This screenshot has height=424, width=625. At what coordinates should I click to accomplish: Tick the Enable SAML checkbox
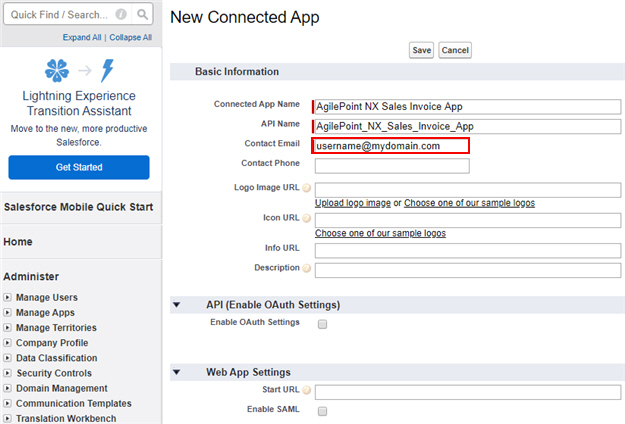click(x=322, y=411)
